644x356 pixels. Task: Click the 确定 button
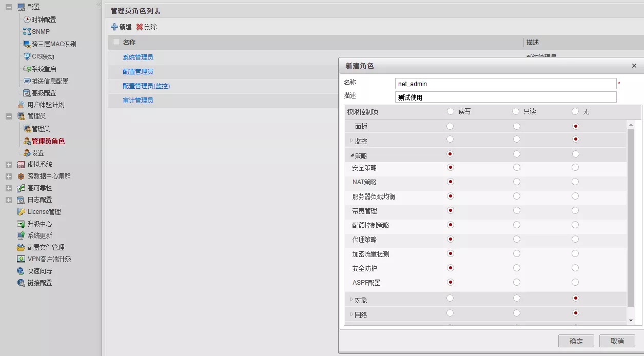[x=576, y=341]
